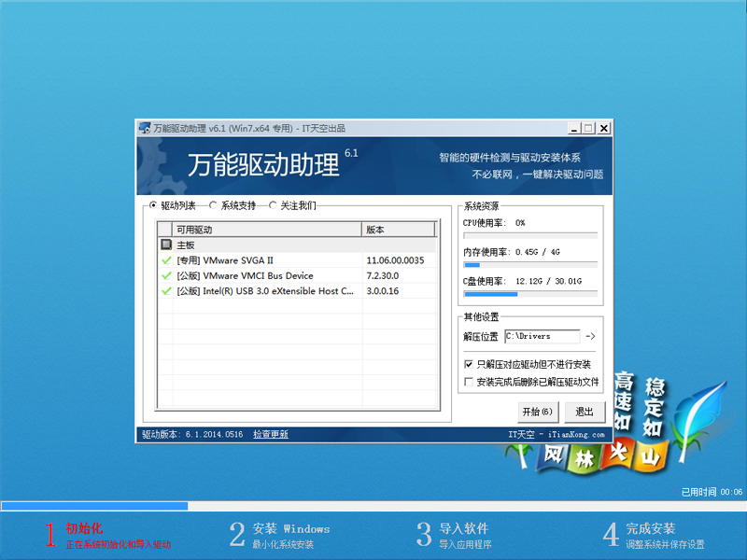Viewport: 747px width, 560px height.
Task: Click the 开始 (6) button
Action: [538, 412]
